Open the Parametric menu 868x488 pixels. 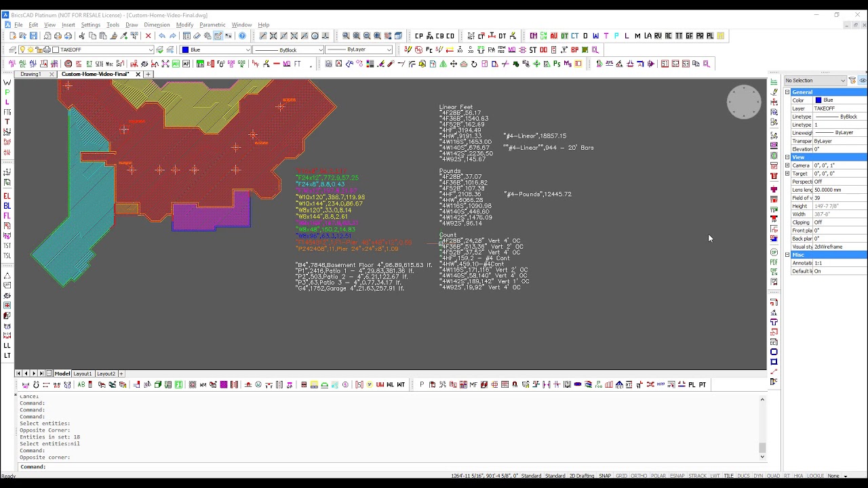click(x=212, y=25)
